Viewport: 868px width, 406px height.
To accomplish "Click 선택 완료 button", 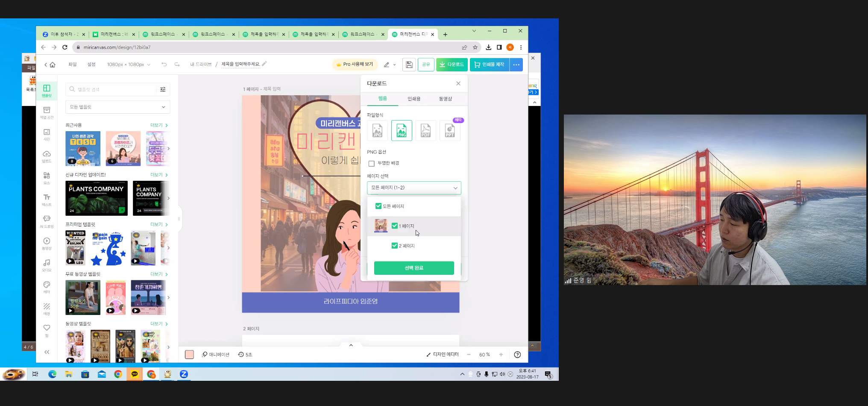I will (414, 268).
